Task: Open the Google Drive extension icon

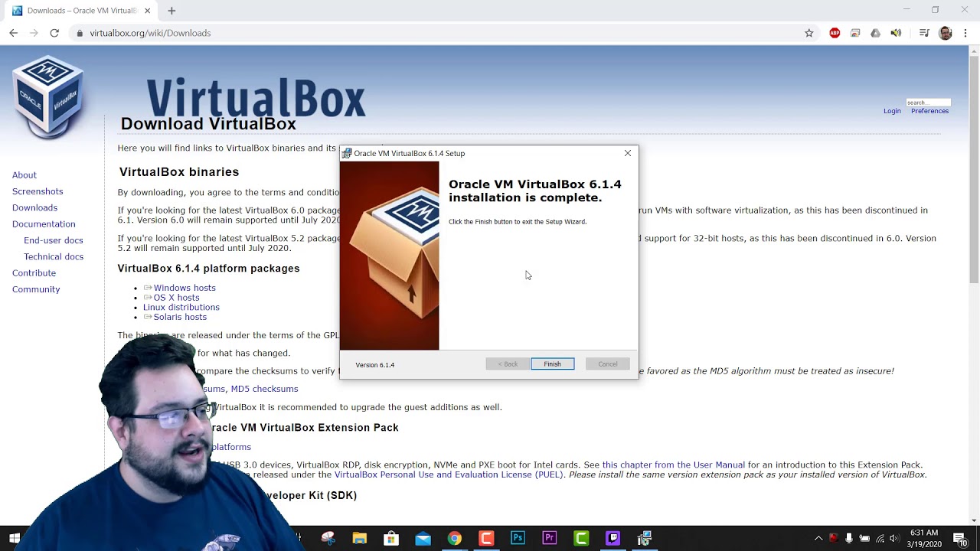Action: tap(875, 33)
